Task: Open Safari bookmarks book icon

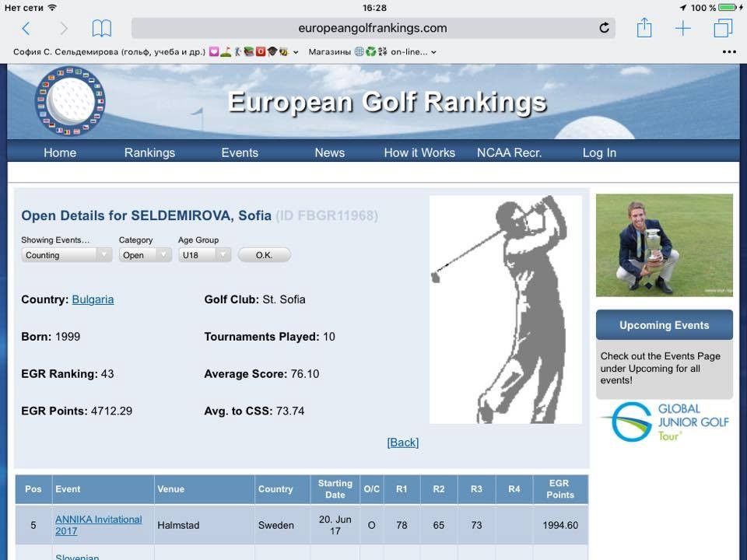Action: [101, 29]
